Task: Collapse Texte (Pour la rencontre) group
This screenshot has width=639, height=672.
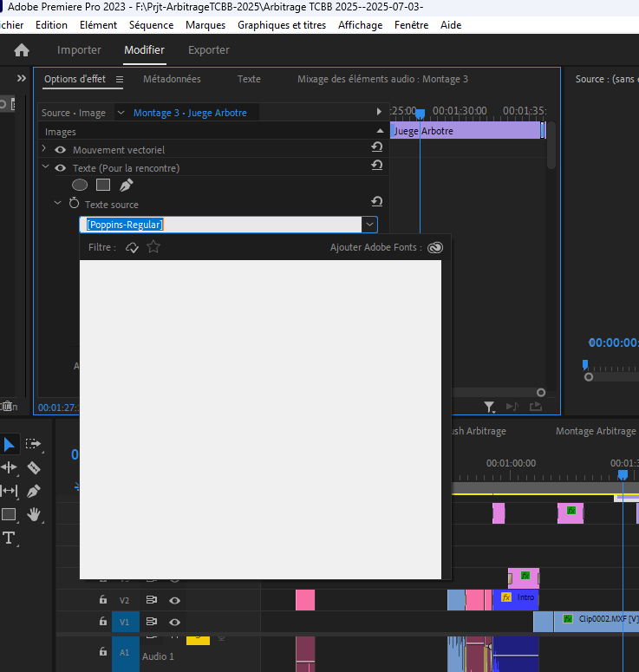Action: (x=45, y=166)
